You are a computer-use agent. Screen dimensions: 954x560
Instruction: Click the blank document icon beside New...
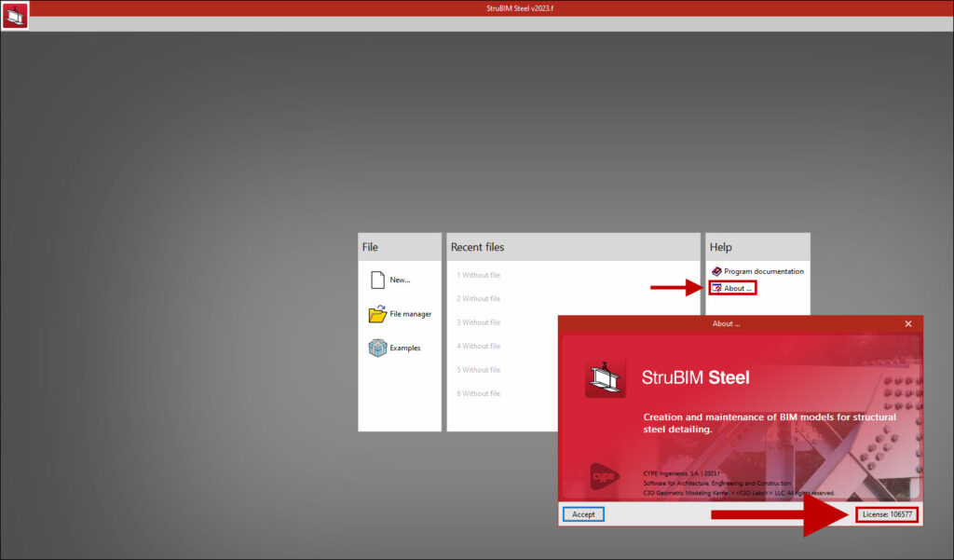tap(378, 280)
